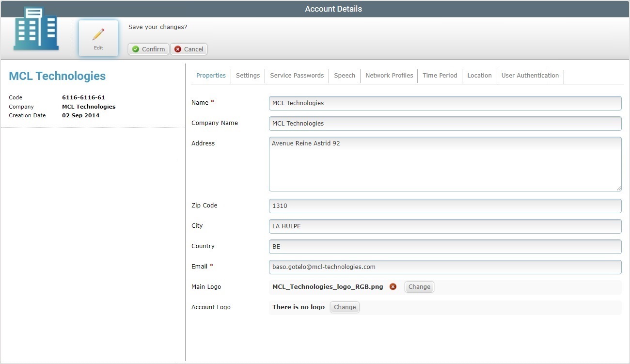The image size is (630, 364).
Task: Open the Location tab
Action: tap(479, 76)
